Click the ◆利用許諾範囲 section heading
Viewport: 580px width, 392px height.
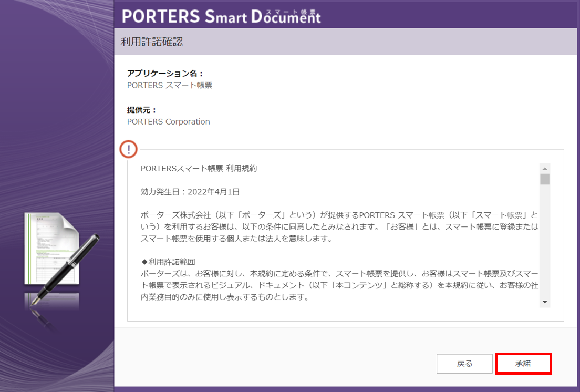click(168, 262)
